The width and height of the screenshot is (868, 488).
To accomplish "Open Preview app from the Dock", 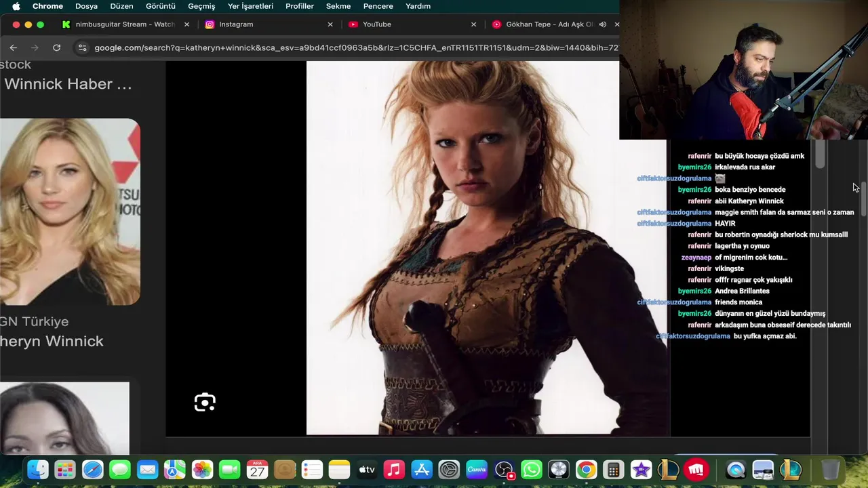I will (x=763, y=470).
